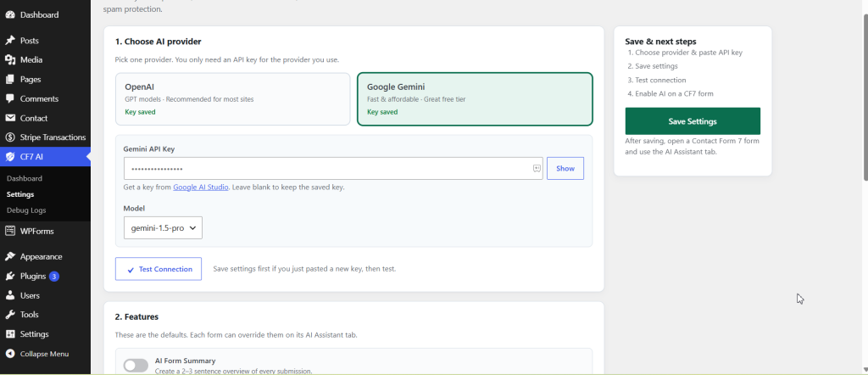
Task: Click "1. Choose provider & paste API key"
Action: coord(685,53)
